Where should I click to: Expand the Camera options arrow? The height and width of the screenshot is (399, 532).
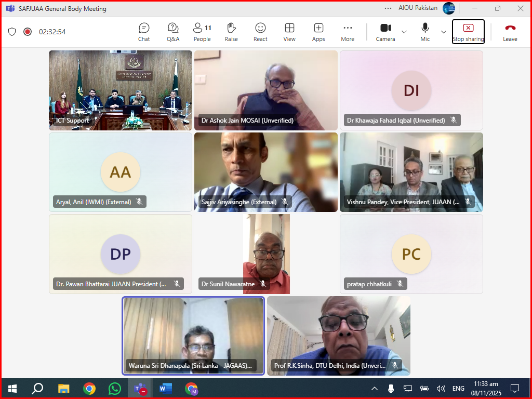click(x=404, y=32)
